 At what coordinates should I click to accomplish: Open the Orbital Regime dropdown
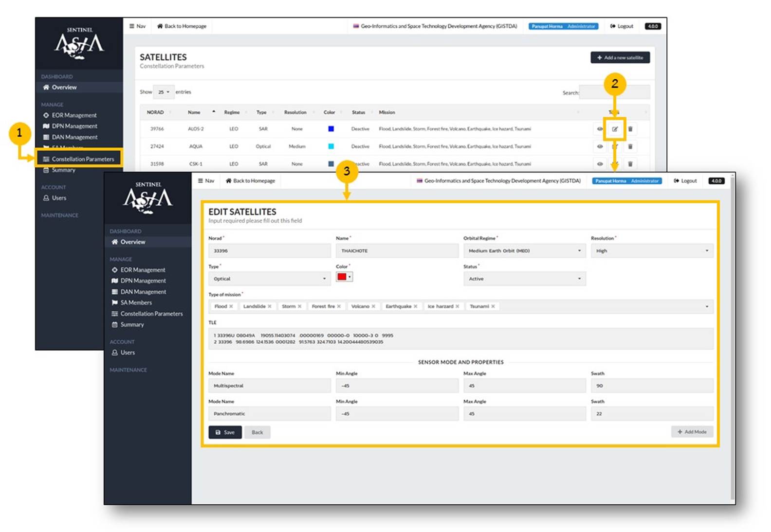pos(524,251)
